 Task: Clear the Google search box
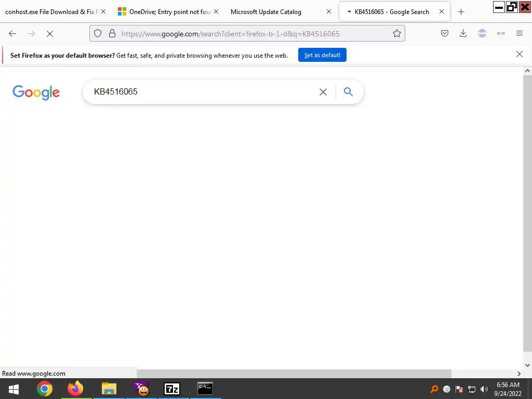coord(323,92)
